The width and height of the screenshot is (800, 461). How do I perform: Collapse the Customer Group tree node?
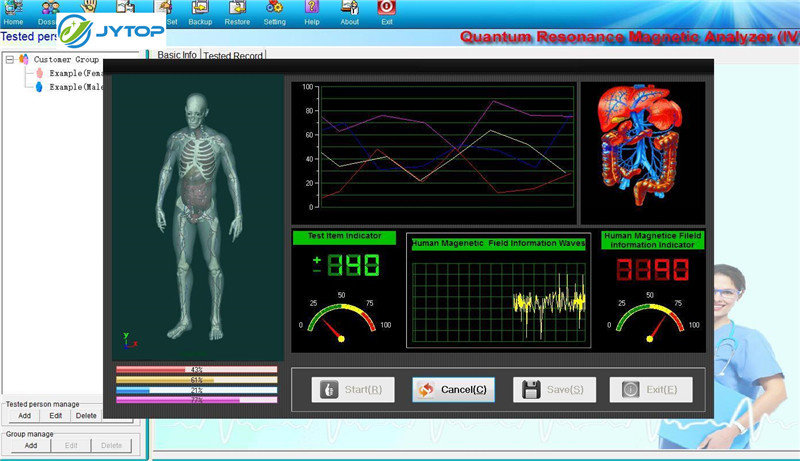coord(10,60)
